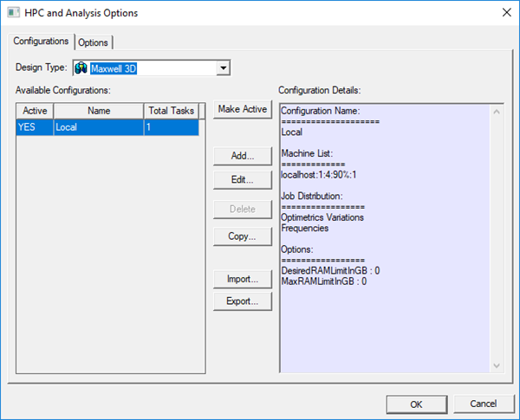Sort by the Name column header
Screen dimensions: 520x420
(x=99, y=111)
